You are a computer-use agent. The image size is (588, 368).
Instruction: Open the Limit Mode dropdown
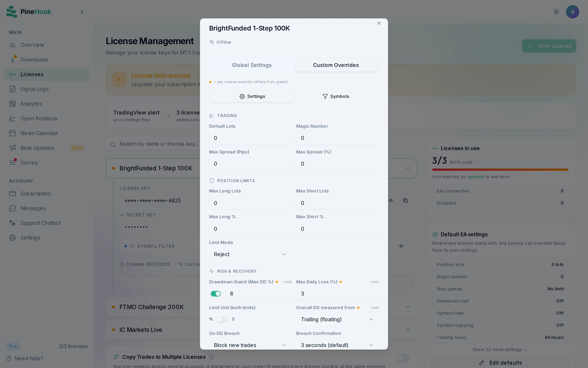(x=250, y=254)
